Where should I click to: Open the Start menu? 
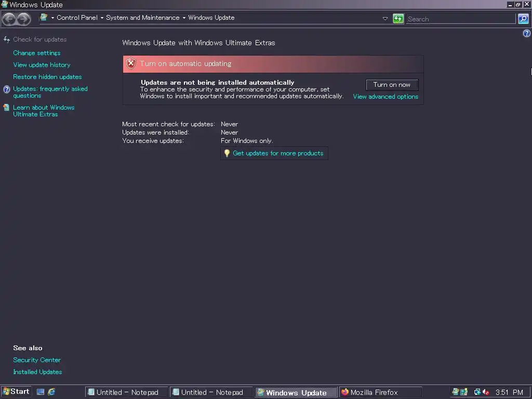(x=16, y=392)
